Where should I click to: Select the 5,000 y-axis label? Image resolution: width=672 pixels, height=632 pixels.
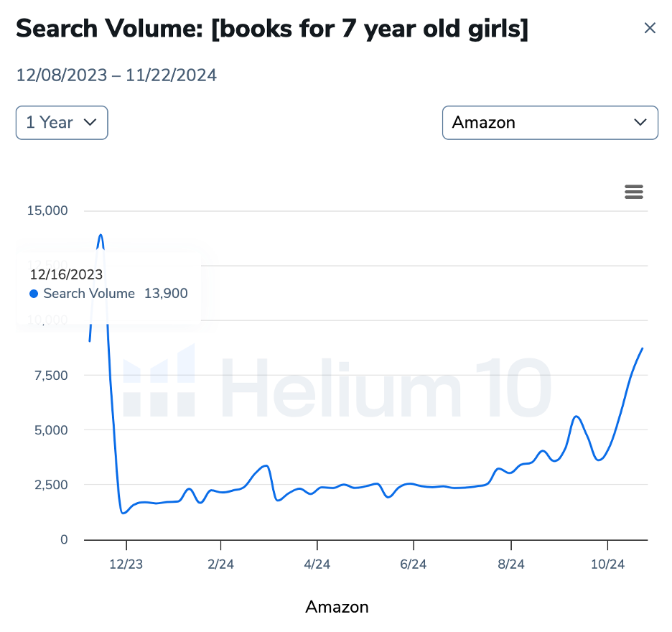point(50,430)
